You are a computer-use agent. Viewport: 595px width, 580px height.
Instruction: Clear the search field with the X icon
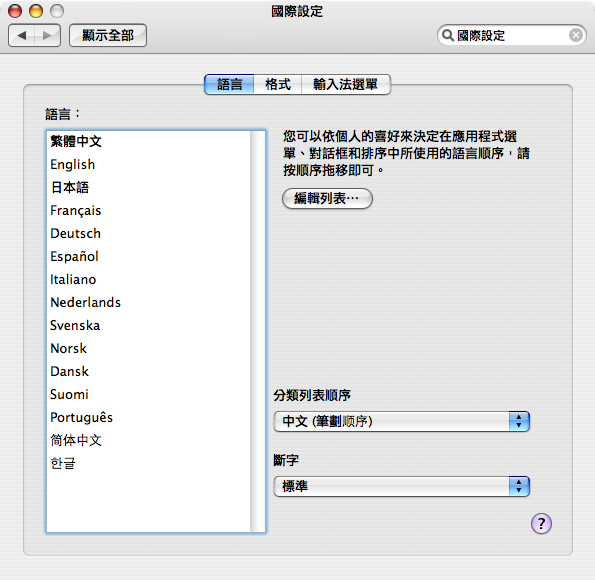[576, 35]
